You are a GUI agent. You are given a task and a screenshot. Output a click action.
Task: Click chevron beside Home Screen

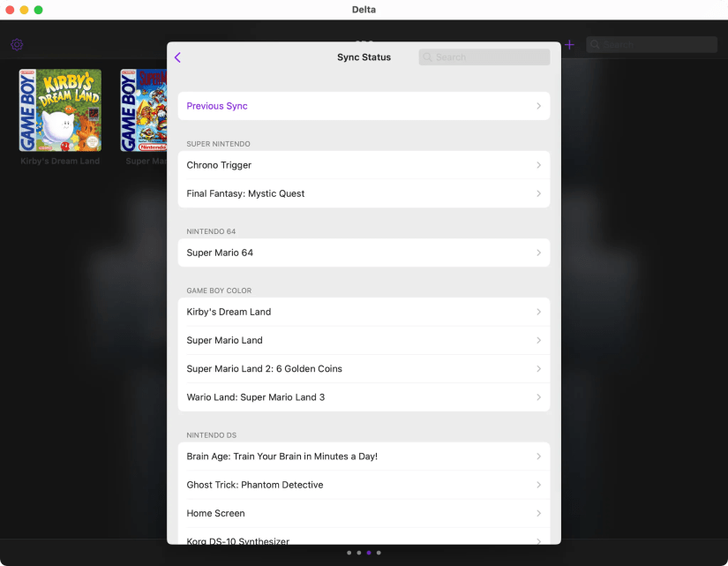pyautogui.click(x=538, y=513)
